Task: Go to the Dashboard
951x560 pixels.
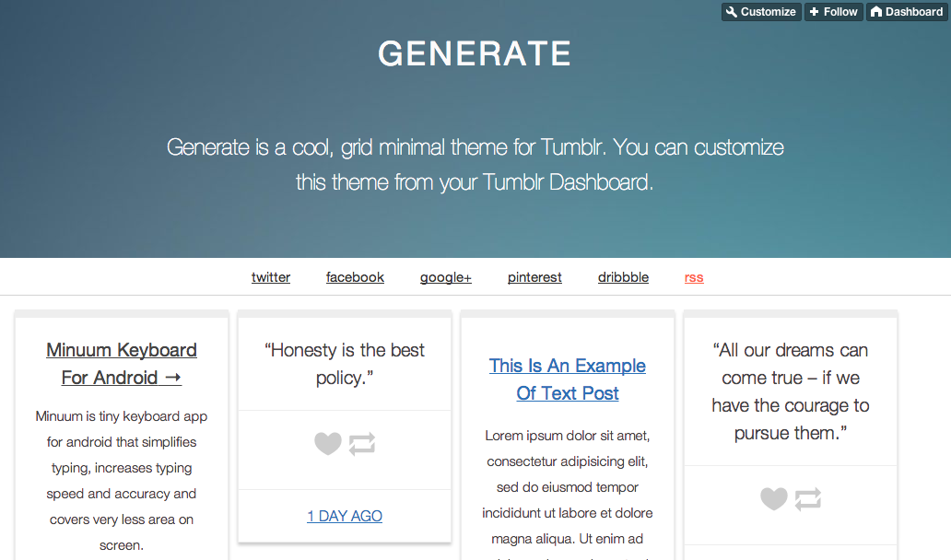Action: point(906,11)
